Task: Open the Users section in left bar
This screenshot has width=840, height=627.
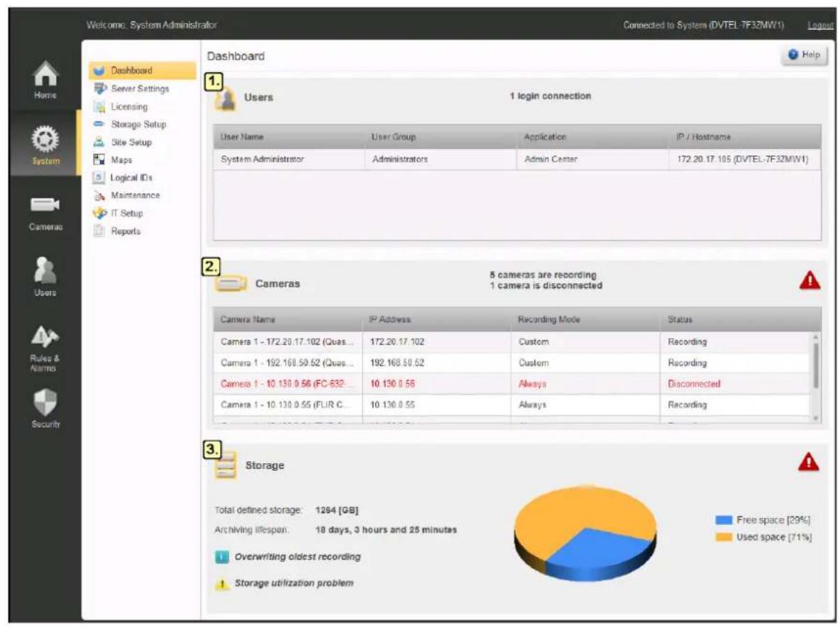Action: [x=45, y=270]
